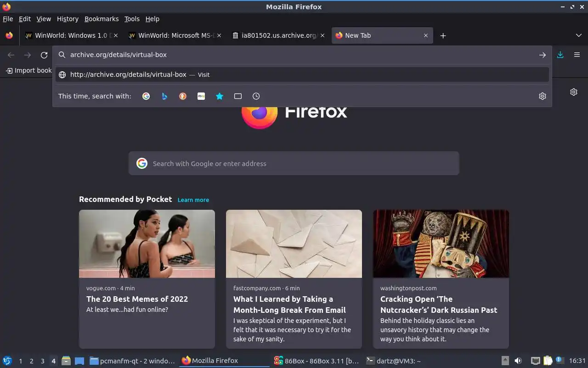588x368 pixels.
Task: Search bookmarks via star icon
Action: (x=220, y=96)
